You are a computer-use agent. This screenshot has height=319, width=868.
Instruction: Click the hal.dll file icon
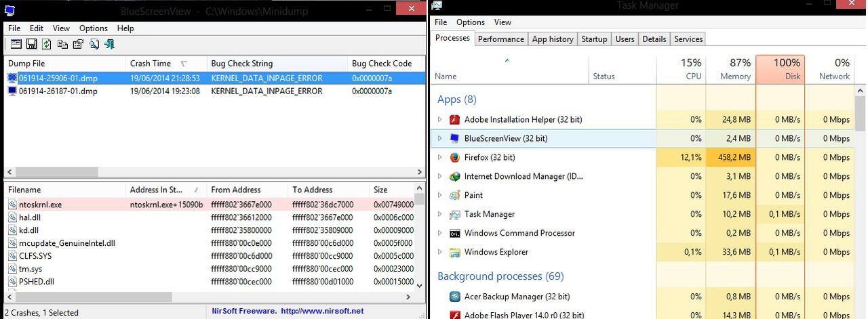click(13, 217)
